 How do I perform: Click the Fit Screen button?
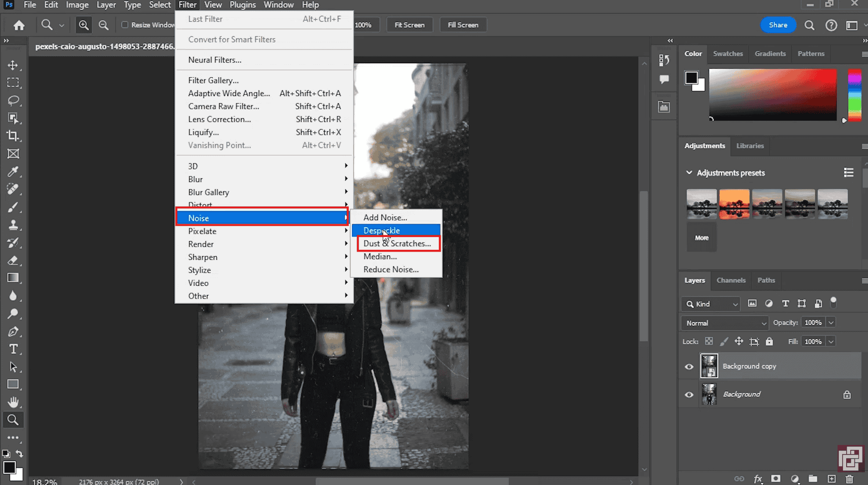pyautogui.click(x=409, y=25)
